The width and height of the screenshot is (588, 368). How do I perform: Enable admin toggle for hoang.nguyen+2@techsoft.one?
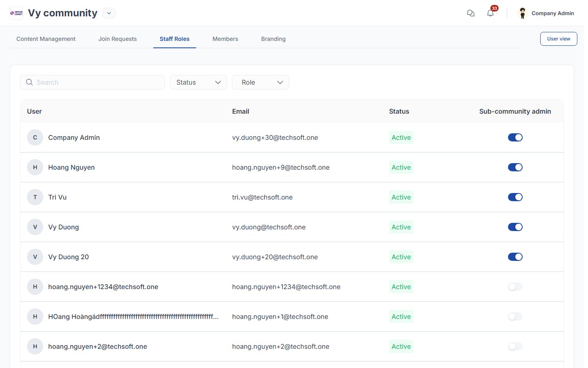[515, 346]
